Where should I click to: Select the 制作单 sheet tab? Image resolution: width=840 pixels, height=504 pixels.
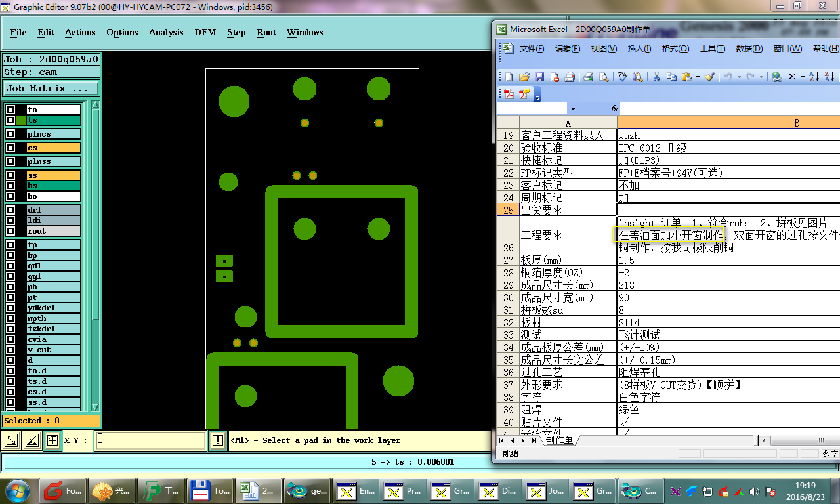559,440
